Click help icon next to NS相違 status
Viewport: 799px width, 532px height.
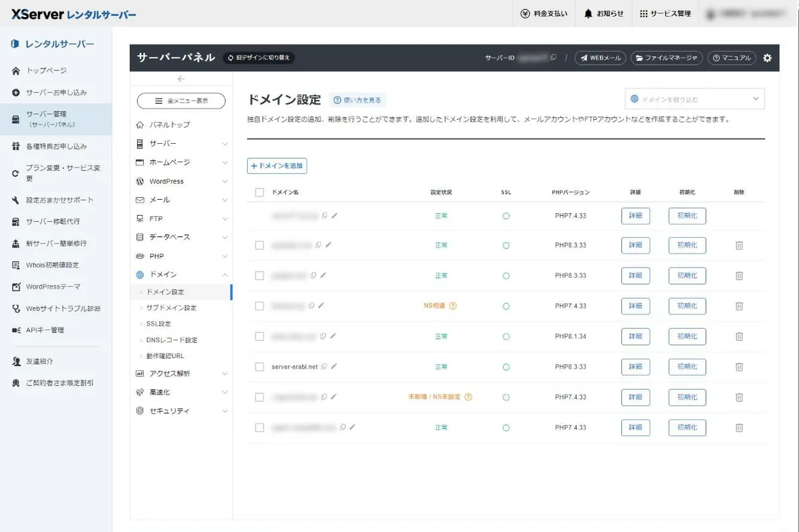pos(453,306)
